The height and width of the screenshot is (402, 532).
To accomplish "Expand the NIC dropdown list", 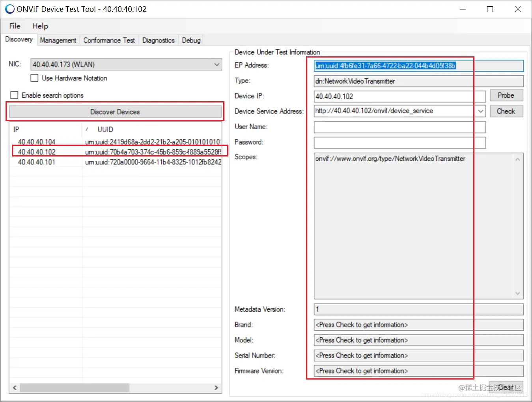I will (217, 64).
